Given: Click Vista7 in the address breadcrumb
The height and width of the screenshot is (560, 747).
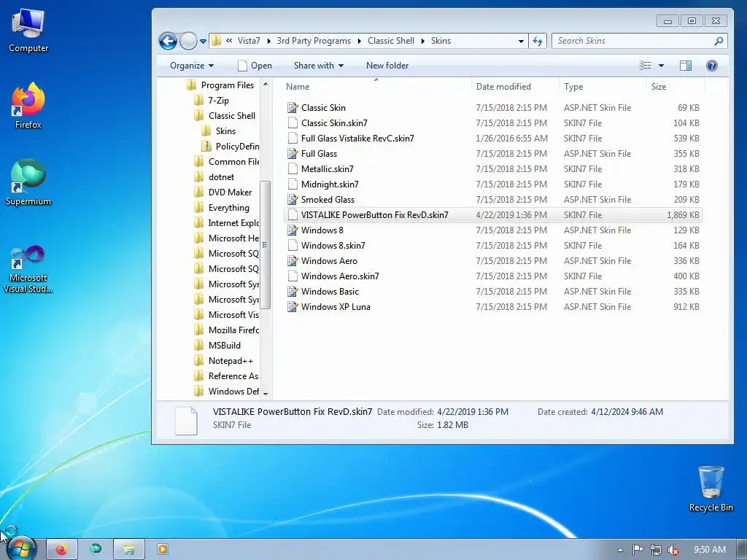Looking at the screenshot, I should pos(249,41).
